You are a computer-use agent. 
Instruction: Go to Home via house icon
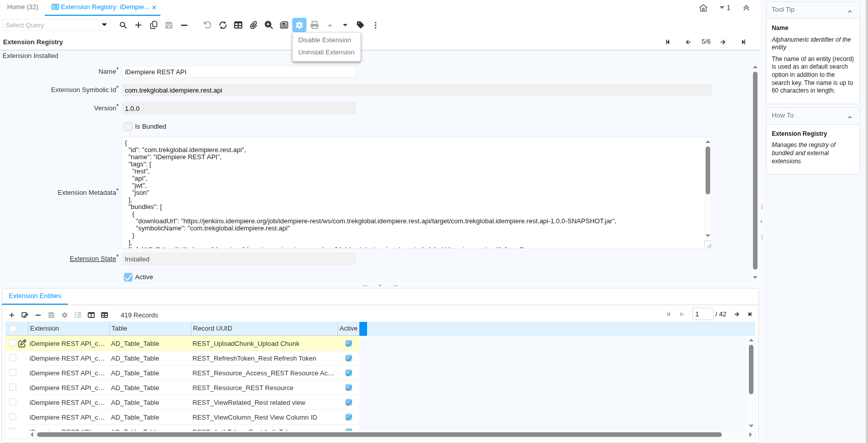(x=703, y=8)
